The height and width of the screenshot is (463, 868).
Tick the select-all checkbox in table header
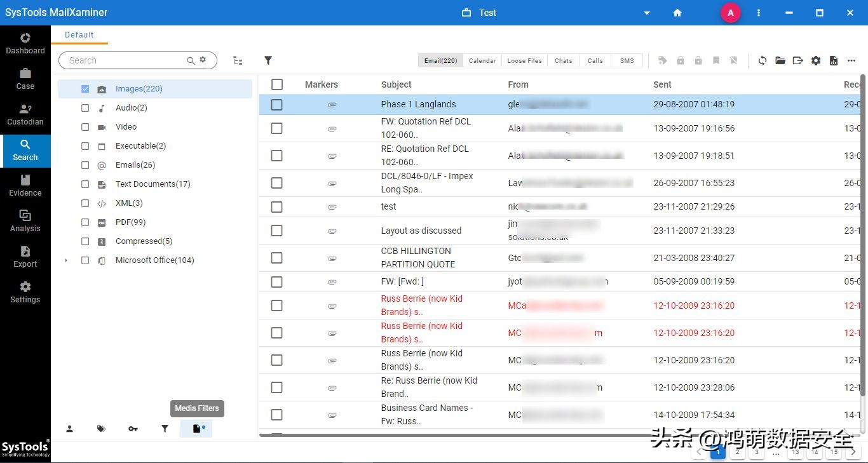(277, 84)
